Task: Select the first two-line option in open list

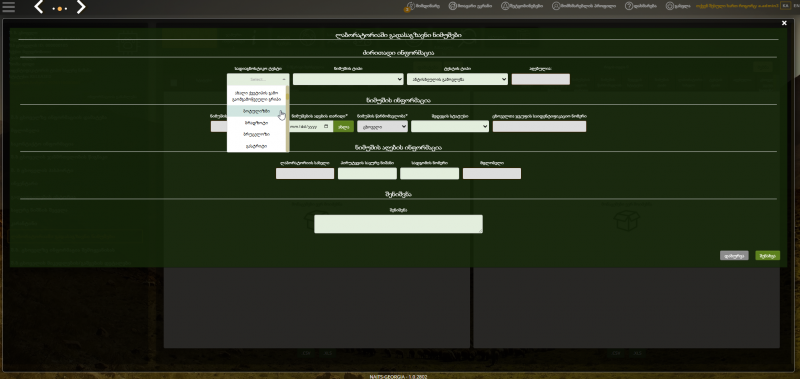Action: point(258,95)
